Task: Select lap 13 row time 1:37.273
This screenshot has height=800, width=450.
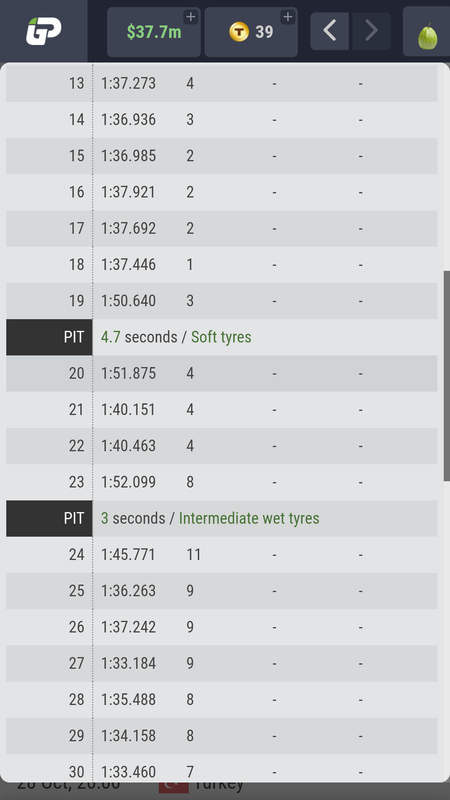Action: (x=129, y=84)
